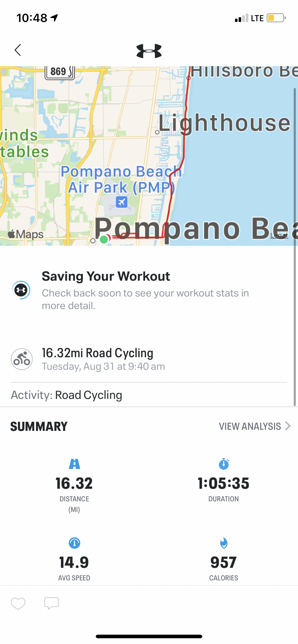
Task: Tap the duration stopwatch icon
Action: (224, 464)
